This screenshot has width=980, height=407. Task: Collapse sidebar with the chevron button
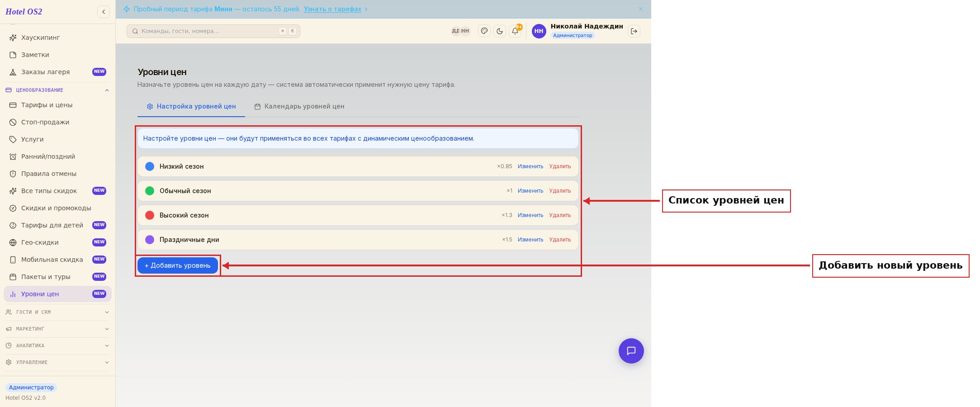click(x=104, y=12)
